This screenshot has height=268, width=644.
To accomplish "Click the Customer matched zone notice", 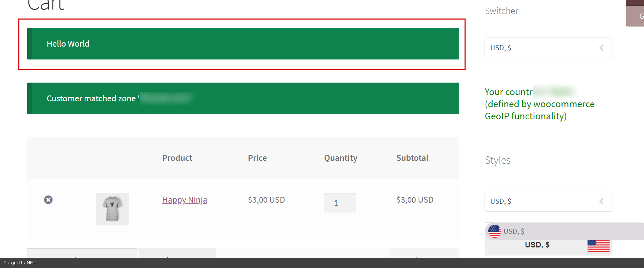I will (x=243, y=98).
